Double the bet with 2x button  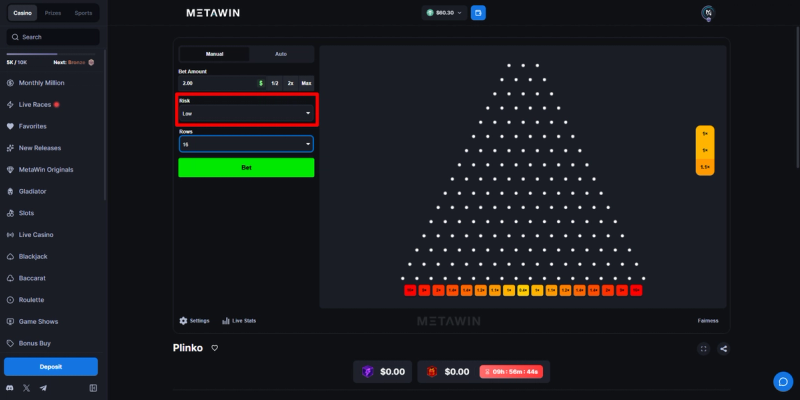(290, 83)
